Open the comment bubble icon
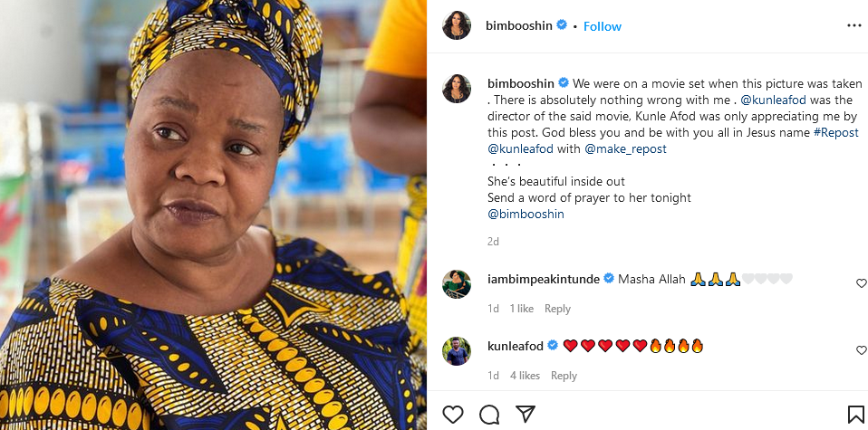The width and height of the screenshot is (868, 430). point(489,415)
